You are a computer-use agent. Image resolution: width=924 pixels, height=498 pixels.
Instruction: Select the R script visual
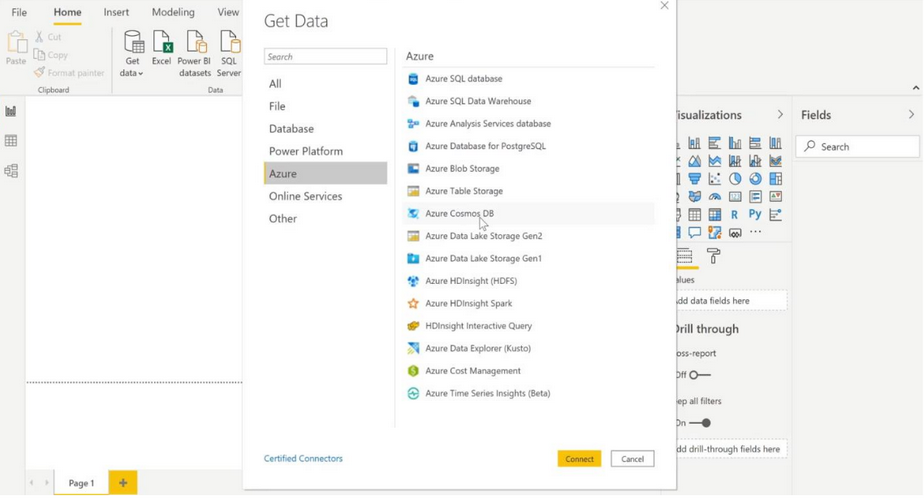(x=735, y=215)
